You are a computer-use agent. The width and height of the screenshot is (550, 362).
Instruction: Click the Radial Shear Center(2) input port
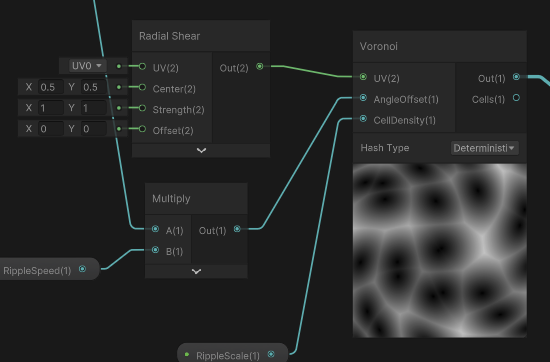[142, 87]
